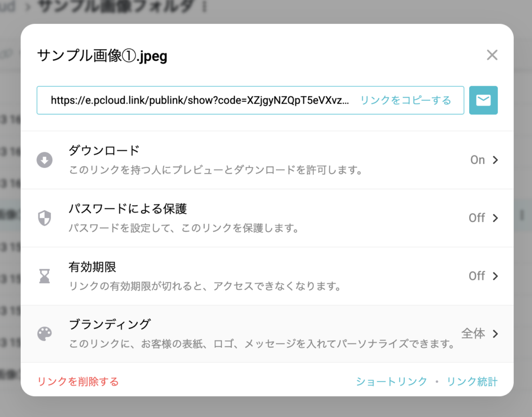The width and height of the screenshot is (532, 417).
Task: Toggle ダウンロード from On
Action: 477,160
